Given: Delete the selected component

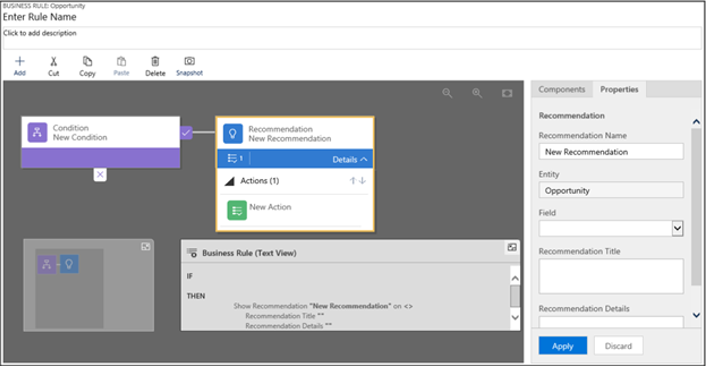Looking at the screenshot, I should [155, 66].
